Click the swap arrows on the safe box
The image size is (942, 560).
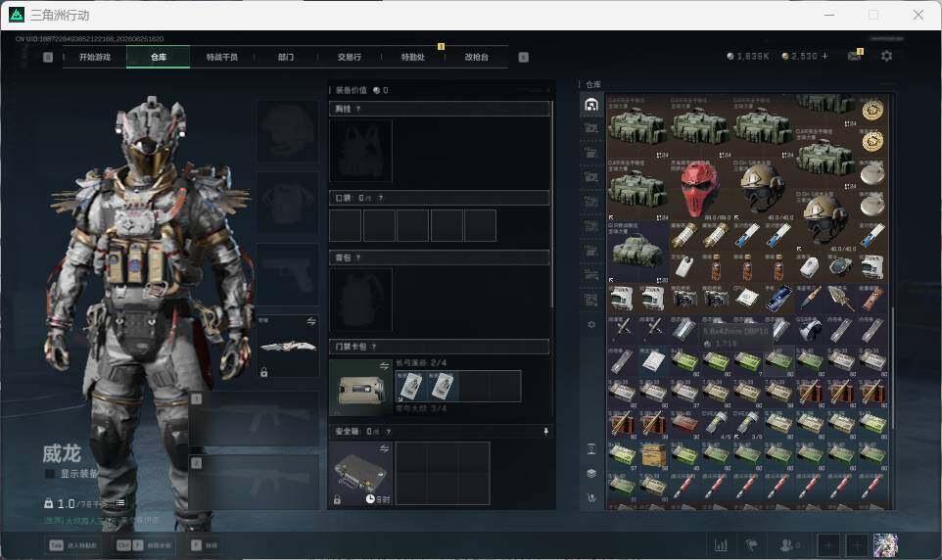point(385,448)
